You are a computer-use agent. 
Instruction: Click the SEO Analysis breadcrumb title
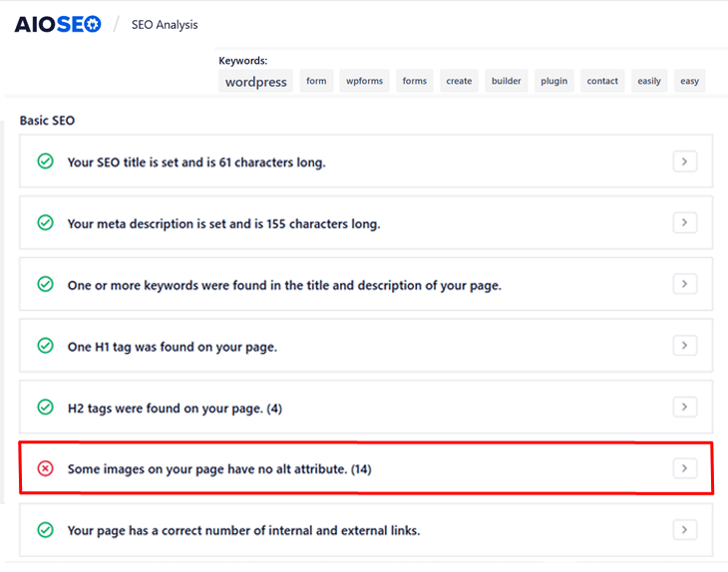[165, 25]
